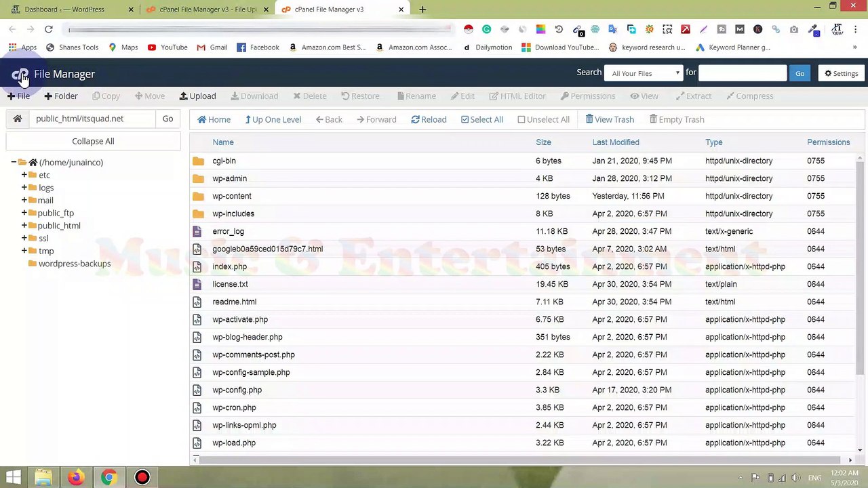Expand the logs folder tree node

click(24, 188)
